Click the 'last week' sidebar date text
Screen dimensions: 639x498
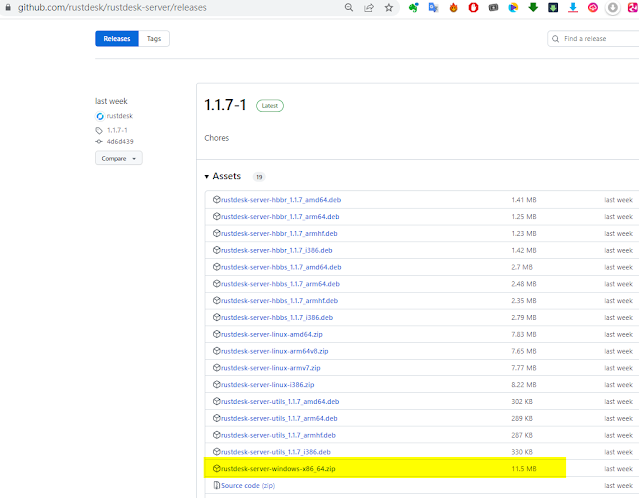pos(111,101)
